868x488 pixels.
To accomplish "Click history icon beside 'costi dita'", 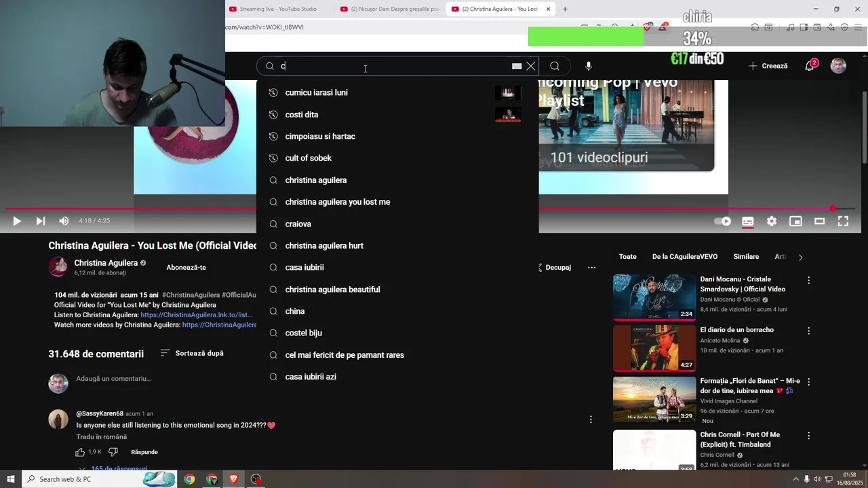I will tap(273, 115).
